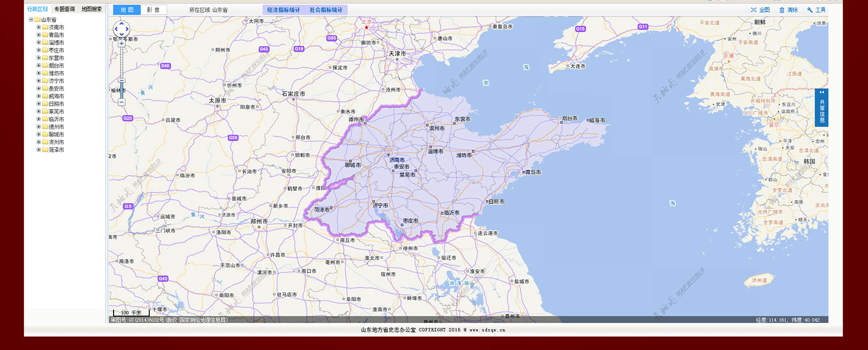Open the 专题查询 tab

pyautogui.click(x=64, y=9)
